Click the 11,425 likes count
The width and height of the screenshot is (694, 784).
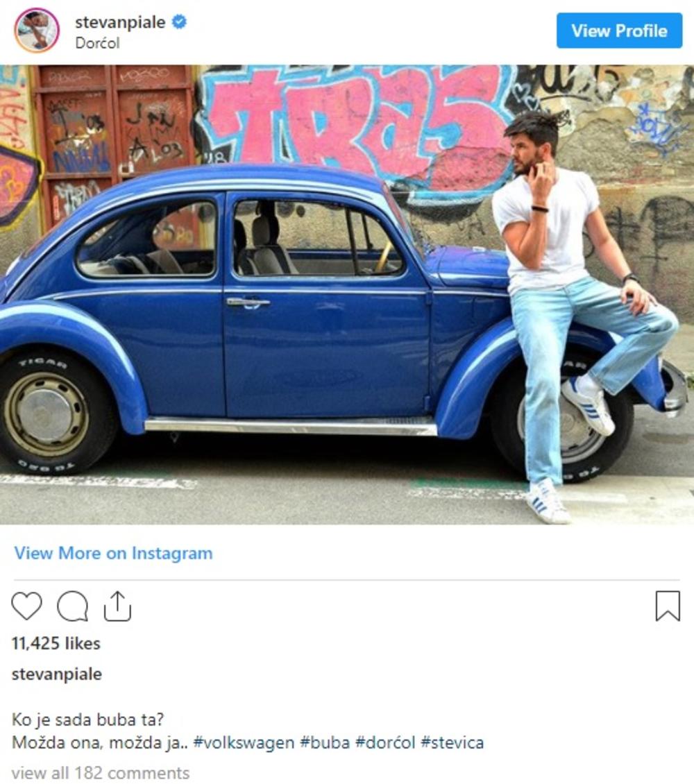click(x=56, y=643)
